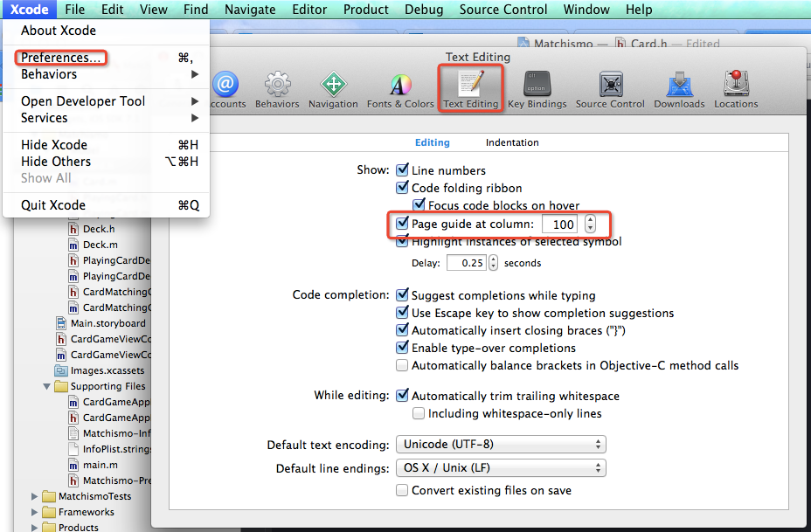The height and width of the screenshot is (532, 811).
Task: Enable Convert existing files on save
Action: (402, 490)
